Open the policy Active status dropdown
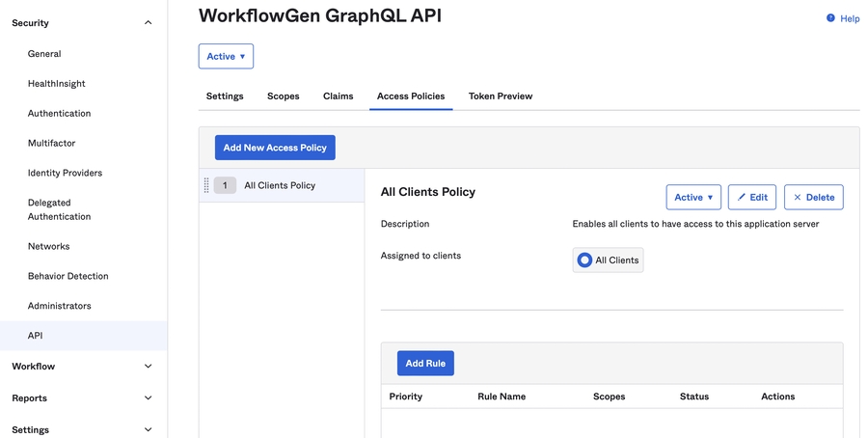Viewport: 868px width, 438px height. (693, 197)
